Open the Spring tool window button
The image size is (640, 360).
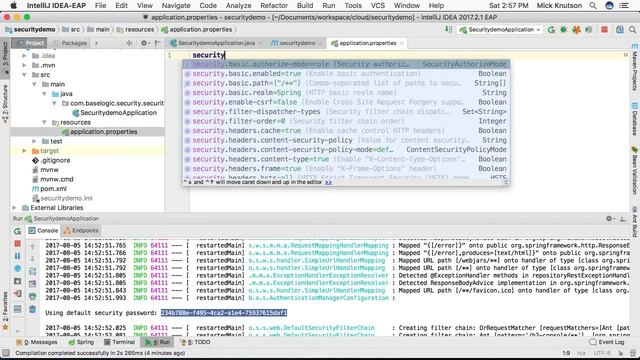click(81, 342)
